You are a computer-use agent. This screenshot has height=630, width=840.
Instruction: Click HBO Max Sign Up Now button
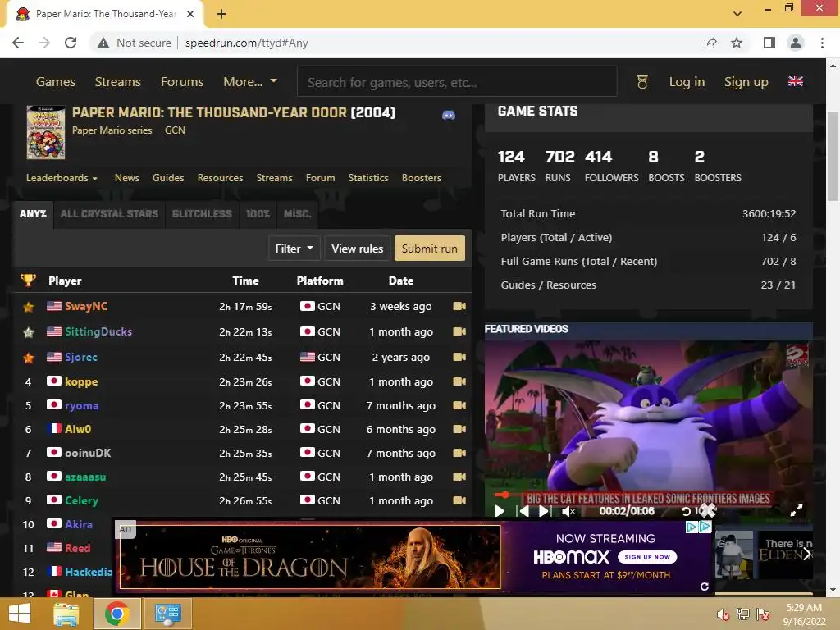pos(647,557)
